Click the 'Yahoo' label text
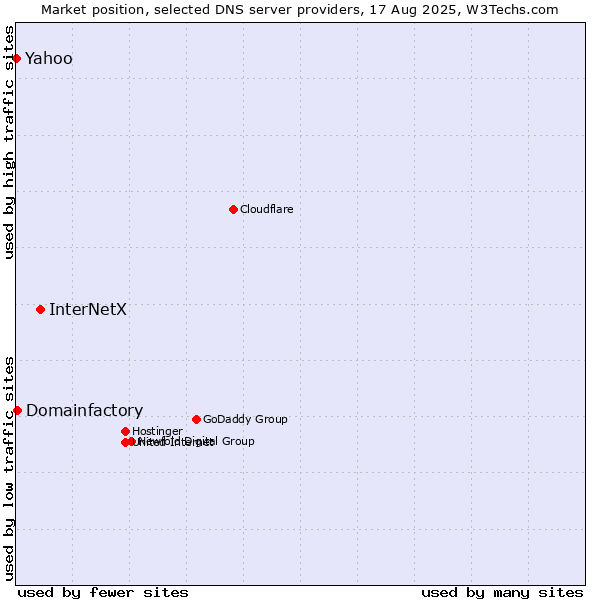600x600 pixels. click(x=49, y=59)
